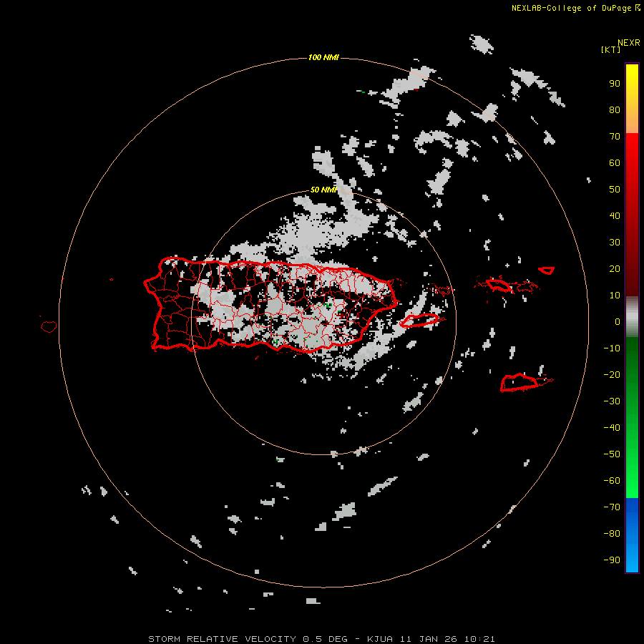The width and height of the screenshot is (644, 644).
Task: Click the -70 value on velocity scale
Action: point(612,507)
